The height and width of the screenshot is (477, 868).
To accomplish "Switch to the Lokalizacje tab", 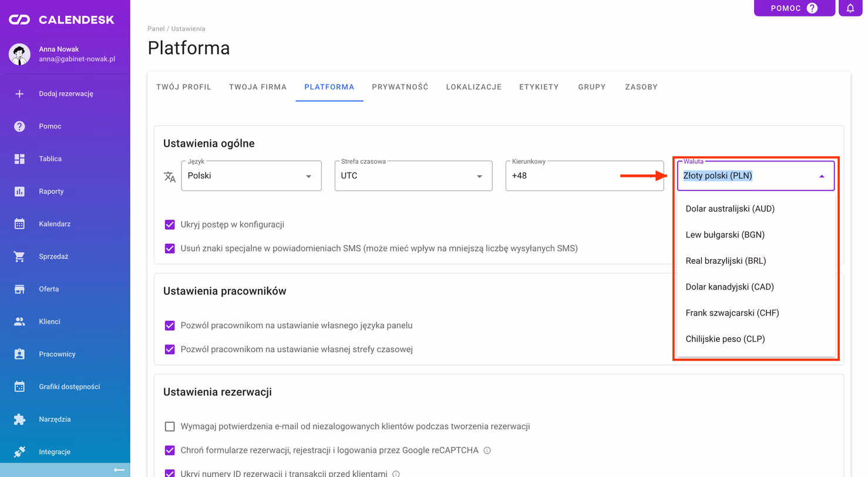I will 474,87.
